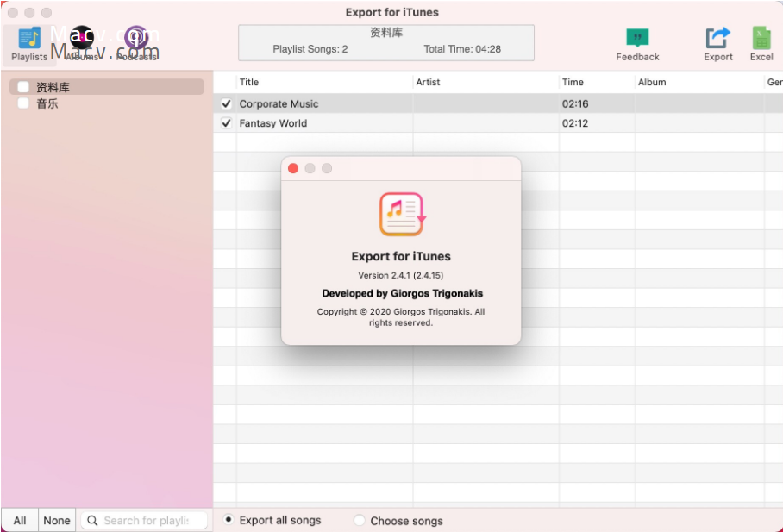Start an export with the Export icon

(717, 37)
